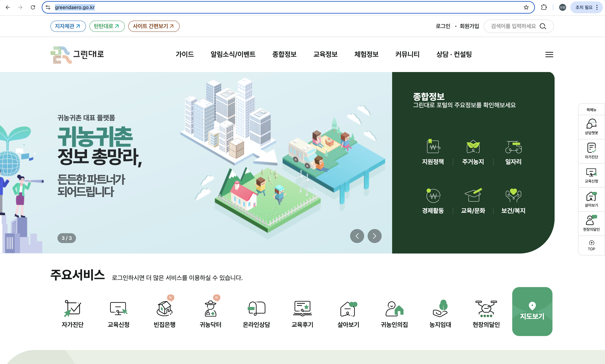This screenshot has width=605, height=364.
Task: Click the 로그인 link
Action: [443, 26]
